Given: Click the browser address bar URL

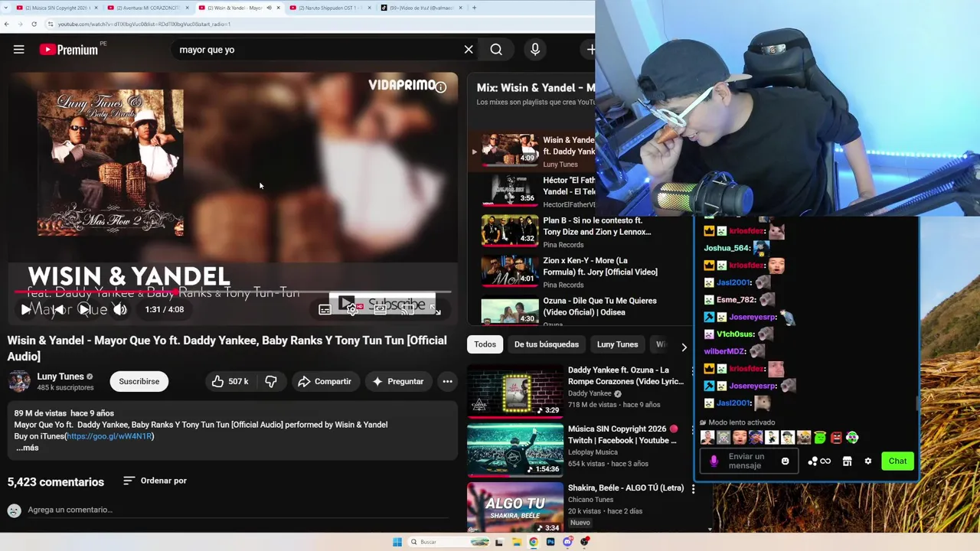Looking at the screenshot, I should coord(144,24).
